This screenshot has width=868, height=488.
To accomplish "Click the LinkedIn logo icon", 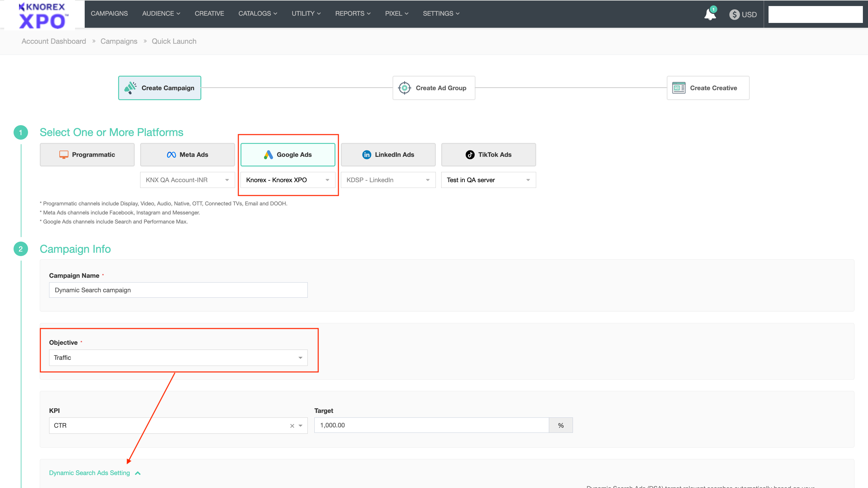I will pyautogui.click(x=366, y=154).
